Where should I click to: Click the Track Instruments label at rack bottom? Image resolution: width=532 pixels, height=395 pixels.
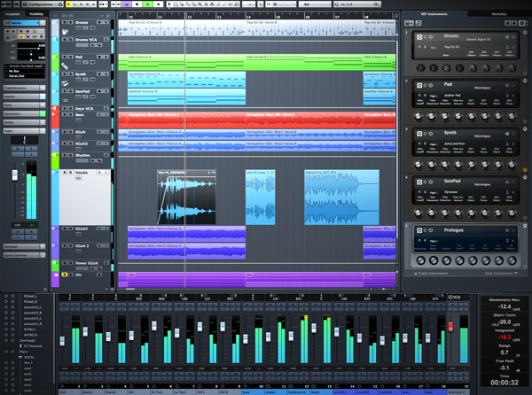pyautogui.click(x=433, y=273)
